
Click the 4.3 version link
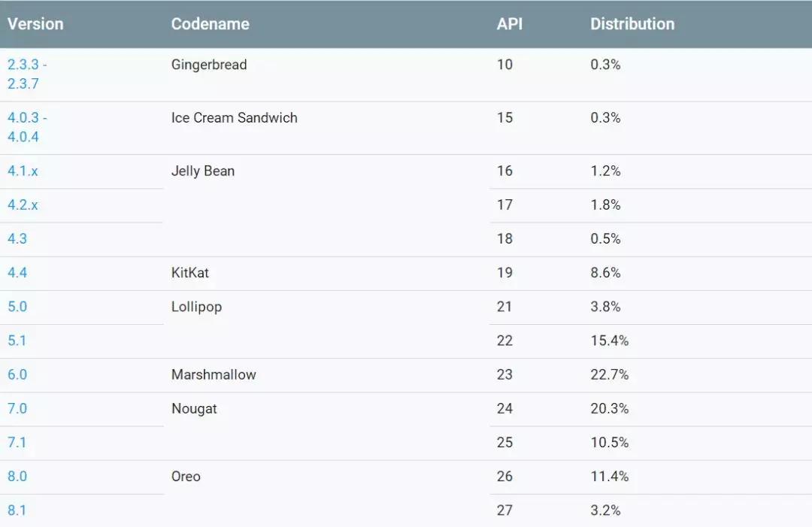17,238
